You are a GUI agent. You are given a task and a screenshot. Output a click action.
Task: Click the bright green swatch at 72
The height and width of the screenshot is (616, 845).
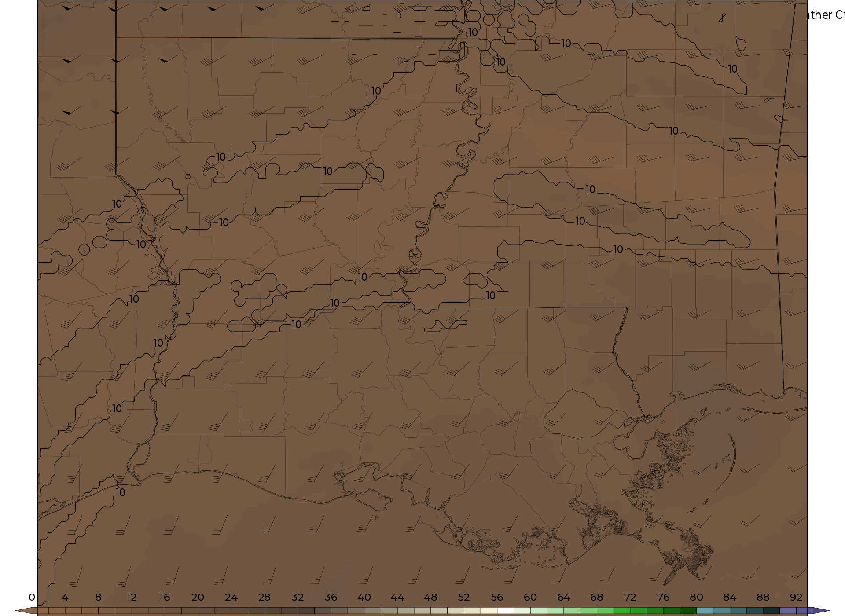pyautogui.click(x=638, y=611)
